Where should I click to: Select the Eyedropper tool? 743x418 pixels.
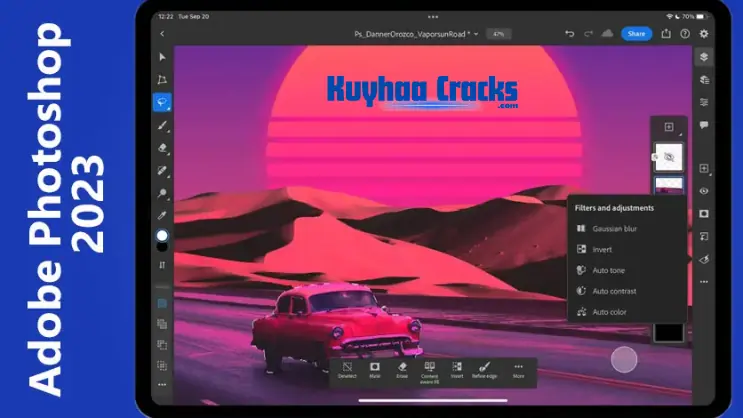point(162,214)
